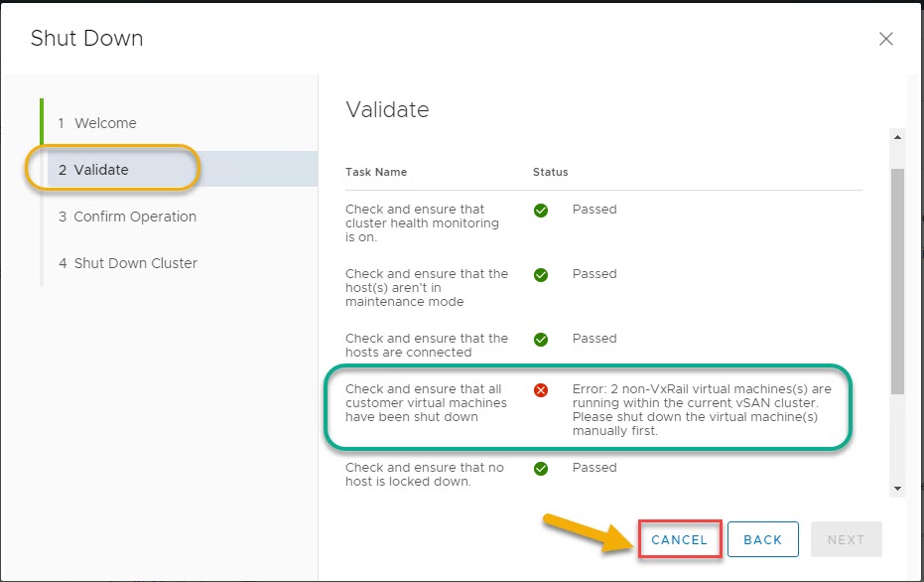The width and height of the screenshot is (924, 582).
Task: Click green check for hosts connected
Action: [x=541, y=340]
